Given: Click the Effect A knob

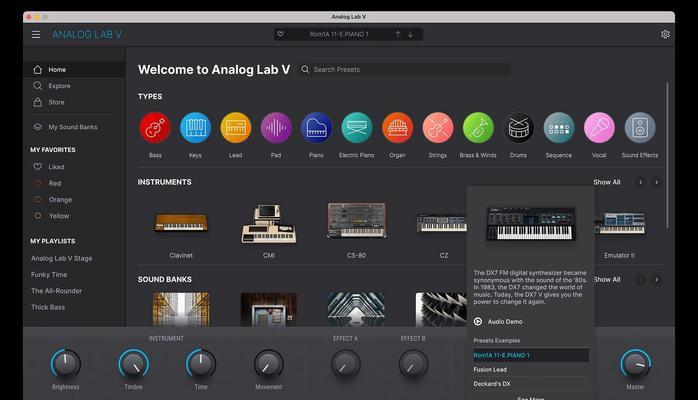Looking at the screenshot, I should click(345, 364).
